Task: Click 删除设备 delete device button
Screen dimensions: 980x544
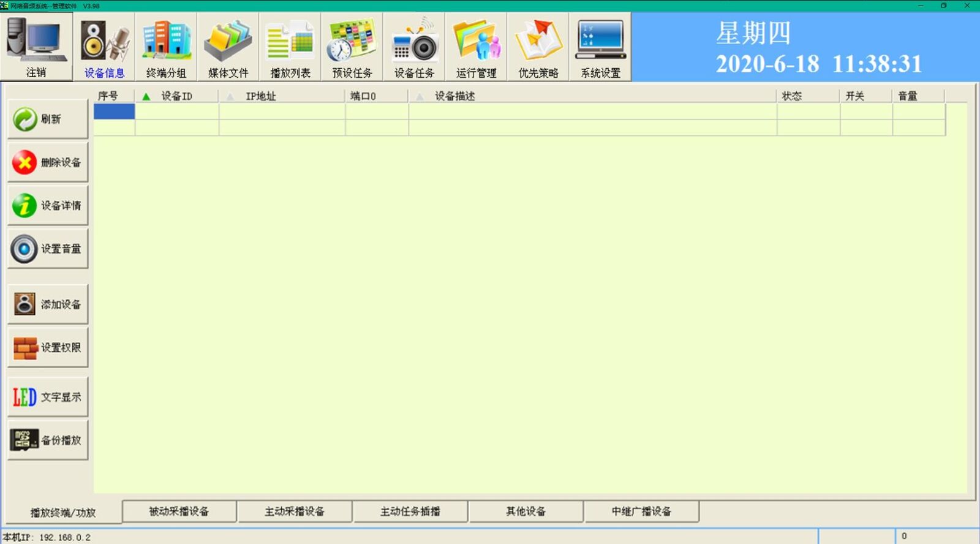Action: 48,162
